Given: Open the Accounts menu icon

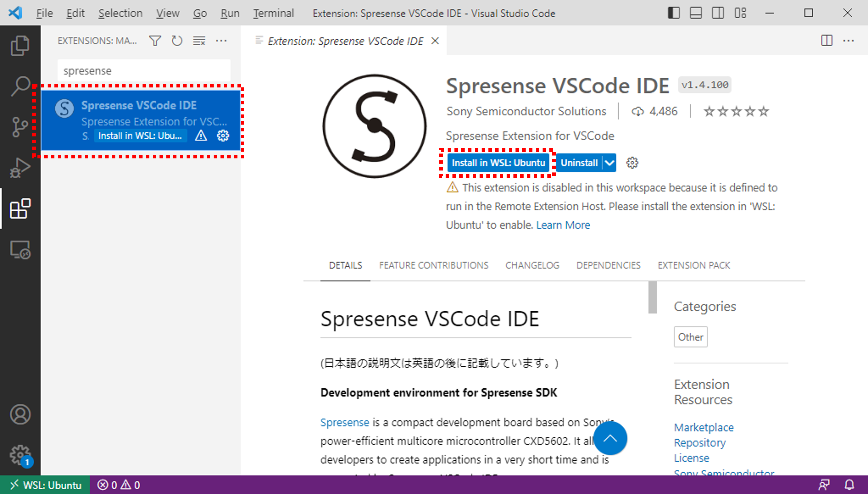Looking at the screenshot, I should tap(20, 414).
